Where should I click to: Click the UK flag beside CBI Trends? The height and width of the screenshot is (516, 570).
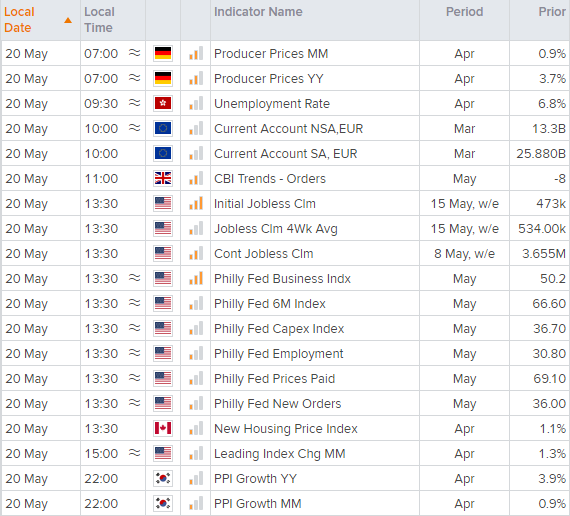pyautogui.click(x=163, y=179)
